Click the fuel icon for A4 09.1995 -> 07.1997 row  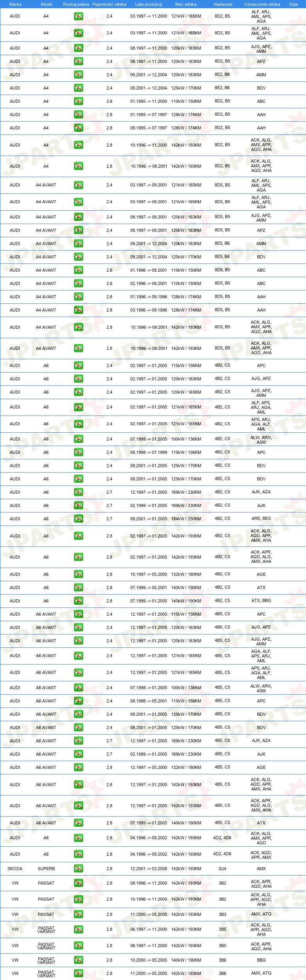(78, 128)
